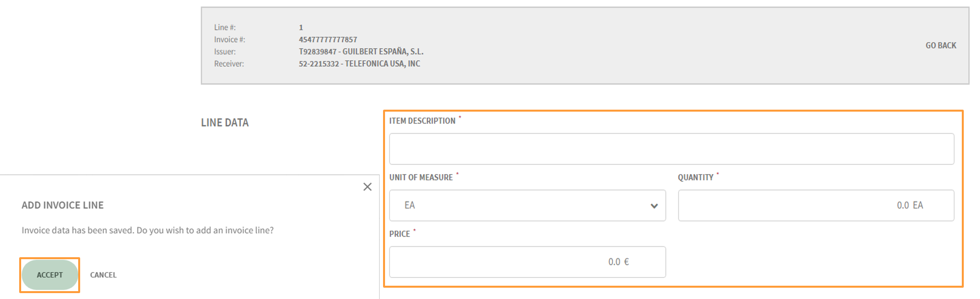Click the EA value in the dropdown box

click(409, 205)
